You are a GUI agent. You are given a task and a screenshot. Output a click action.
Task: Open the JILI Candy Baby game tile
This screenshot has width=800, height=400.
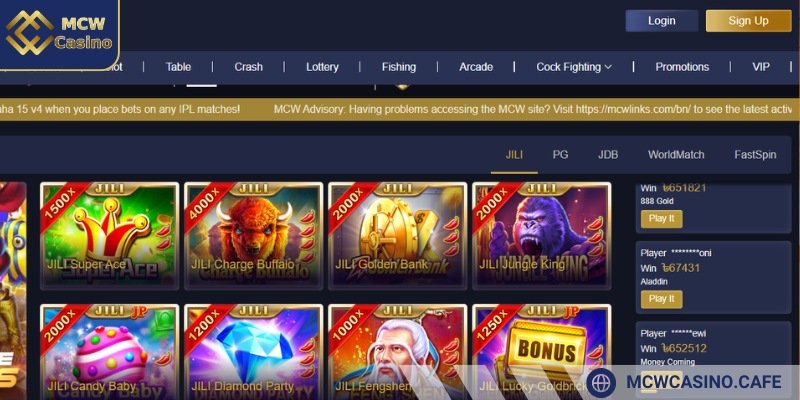110,352
